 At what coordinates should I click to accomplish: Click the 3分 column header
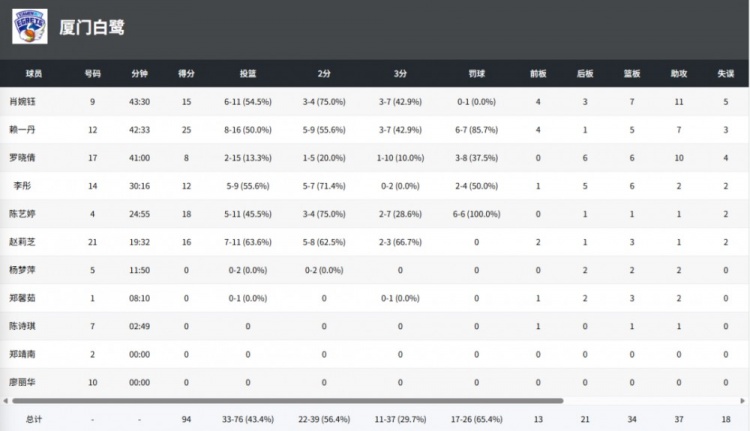[x=400, y=74]
